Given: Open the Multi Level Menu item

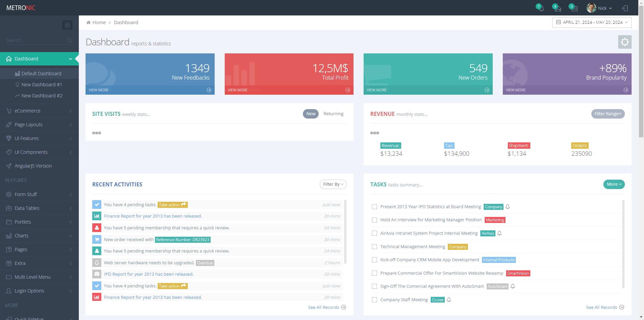Looking at the screenshot, I should click(39, 277).
